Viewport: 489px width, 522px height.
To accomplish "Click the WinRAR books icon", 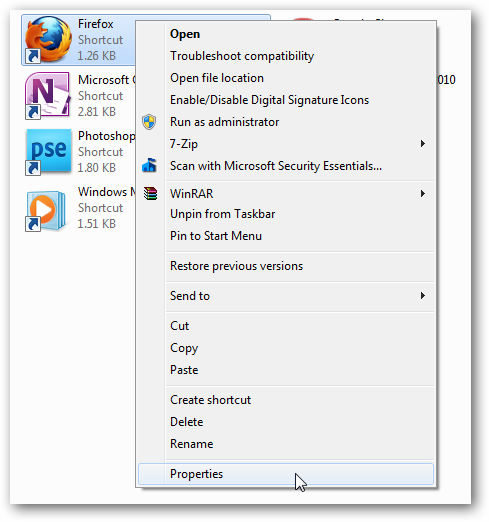I will [150, 193].
